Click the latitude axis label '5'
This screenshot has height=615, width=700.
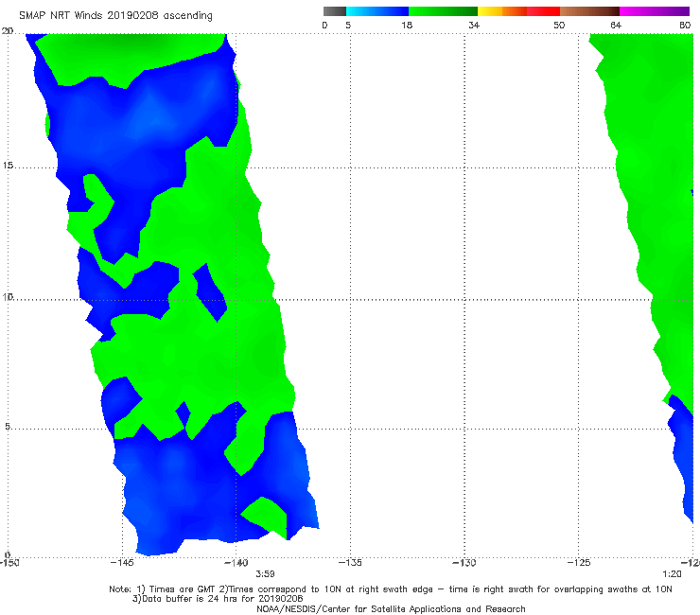coord(8,426)
